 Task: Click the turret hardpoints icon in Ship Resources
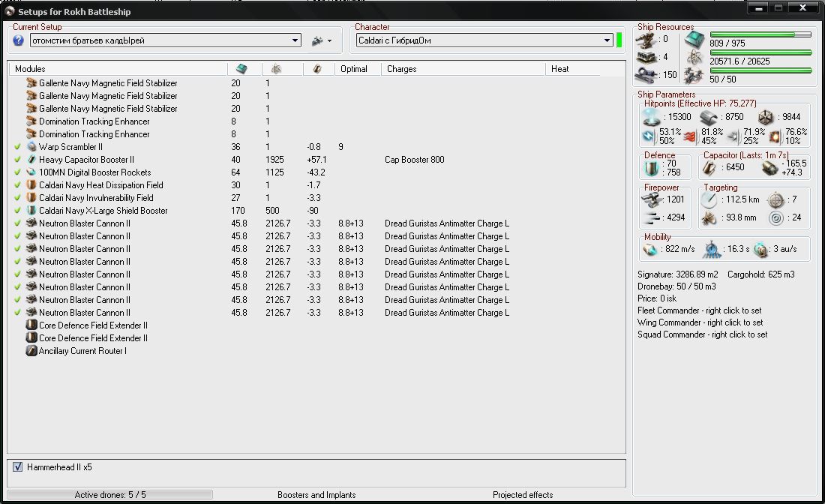[646, 40]
